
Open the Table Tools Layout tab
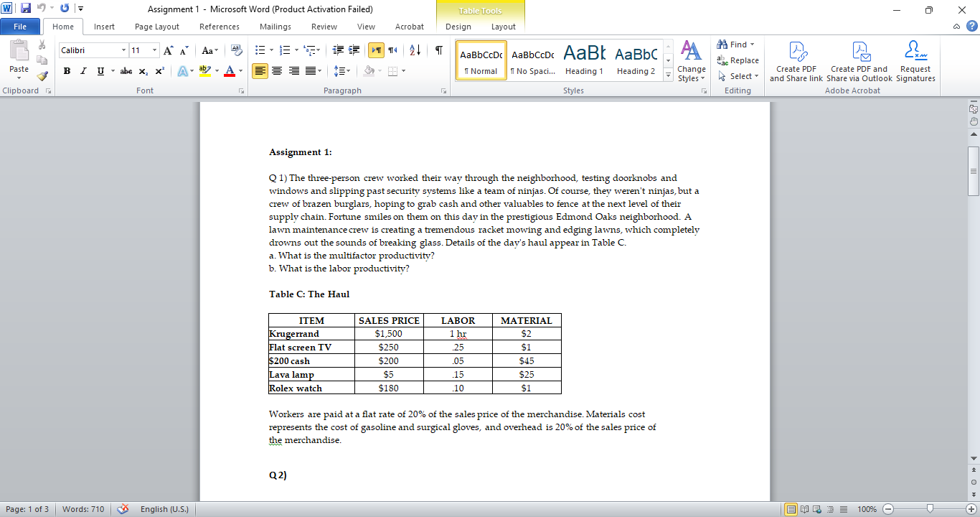click(x=504, y=27)
